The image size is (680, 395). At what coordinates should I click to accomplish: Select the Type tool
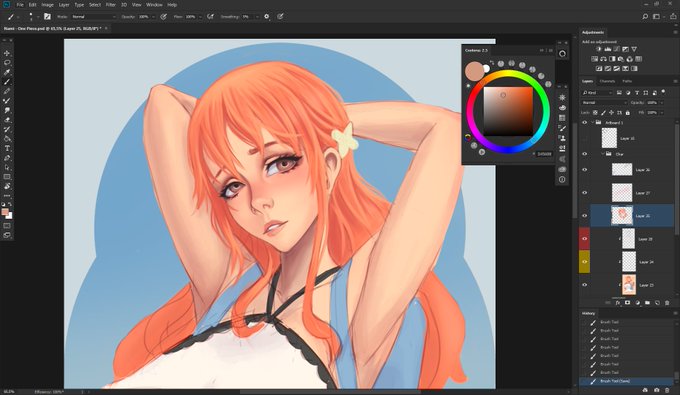pos(7,149)
